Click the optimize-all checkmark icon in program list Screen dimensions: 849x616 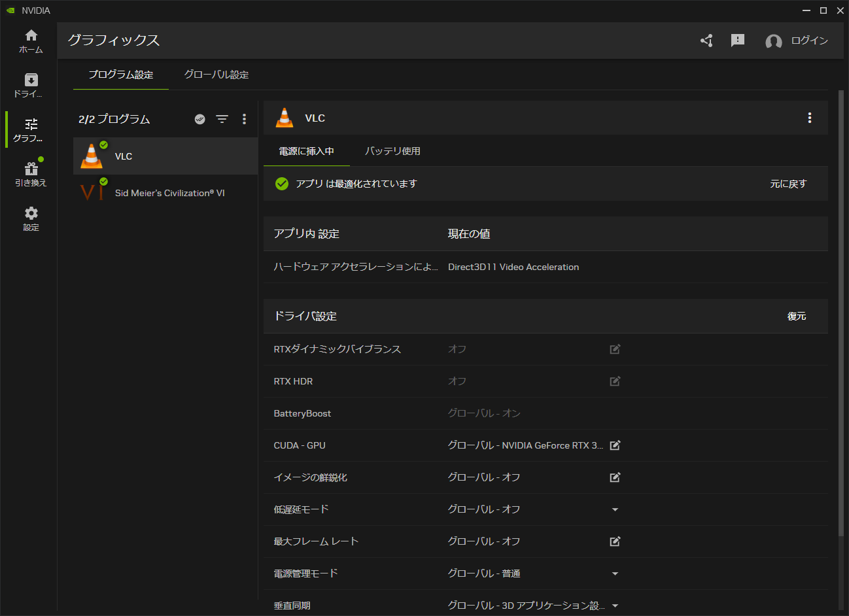[200, 119]
